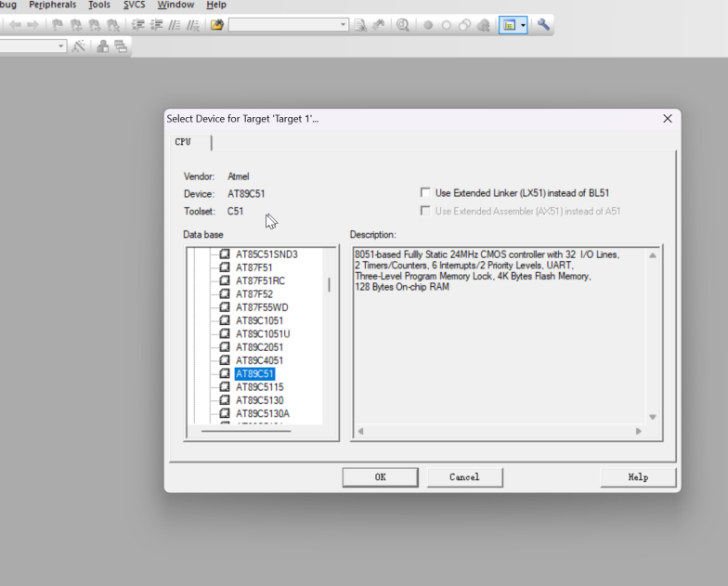Open the Window menu
This screenshot has height=586, width=728.
coord(175,5)
